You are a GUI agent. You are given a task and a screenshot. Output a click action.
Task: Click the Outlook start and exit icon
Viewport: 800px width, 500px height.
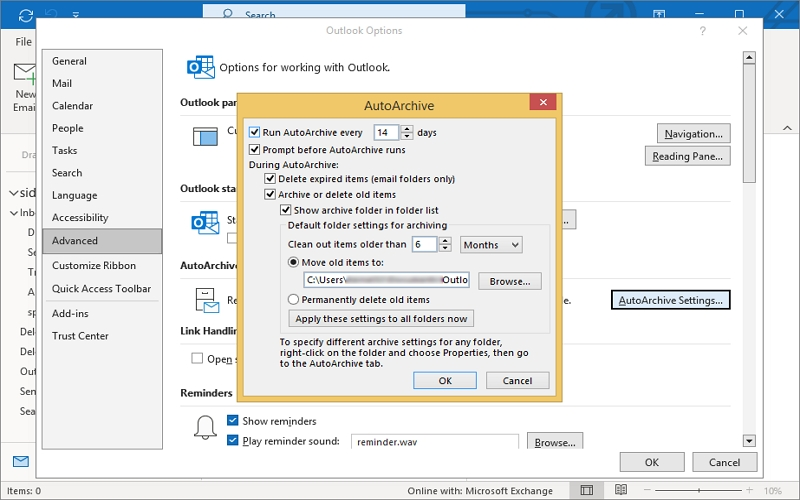tap(205, 223)
